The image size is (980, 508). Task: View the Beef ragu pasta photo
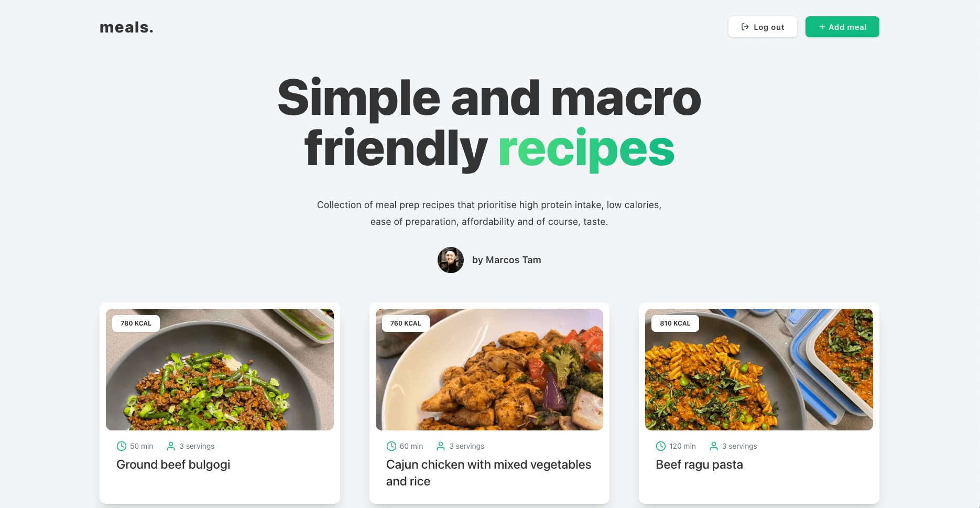759,370
